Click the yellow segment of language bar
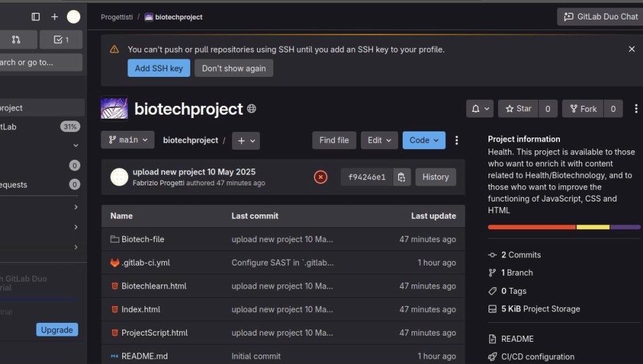The image size is (643, 364). 593,227
